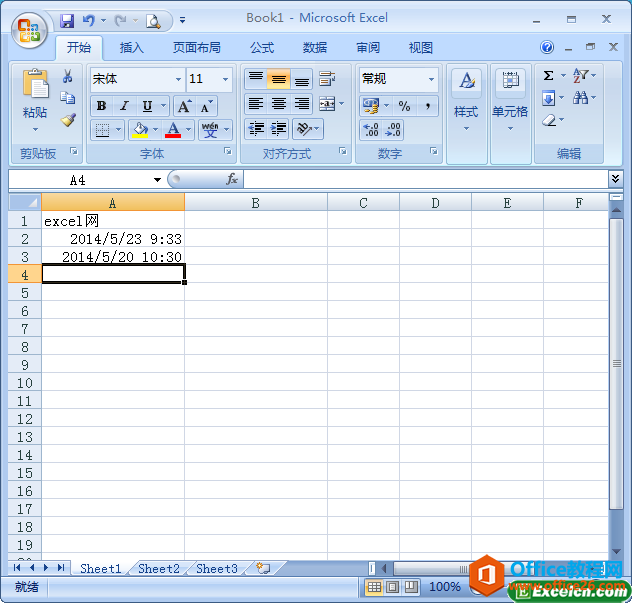632x603 pixels.
Task: Decrease the cell indent
Action: coord(256,129)
